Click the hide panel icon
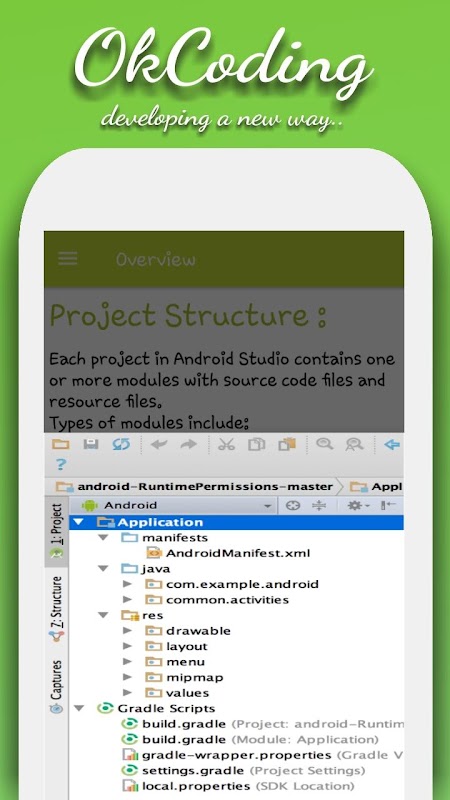Viewport: 450px width, 800px height. [388, 505]
